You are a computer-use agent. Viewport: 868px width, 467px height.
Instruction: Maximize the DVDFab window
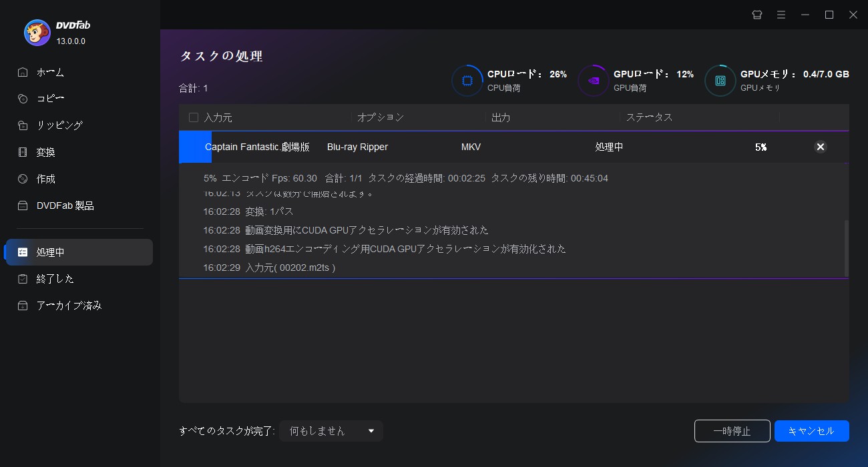[x=829, y=15]
